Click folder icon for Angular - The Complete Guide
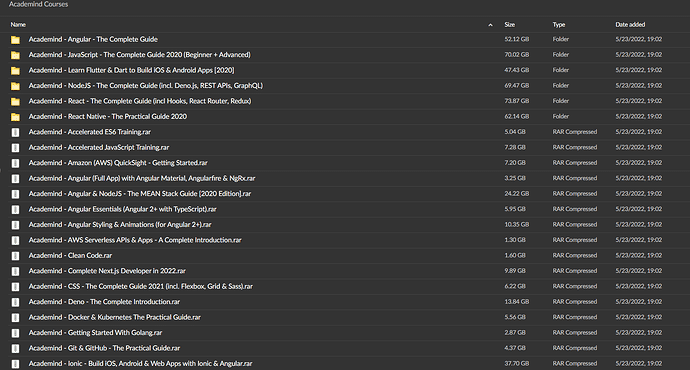Screen dimensions: 690x370 (15, 40)
